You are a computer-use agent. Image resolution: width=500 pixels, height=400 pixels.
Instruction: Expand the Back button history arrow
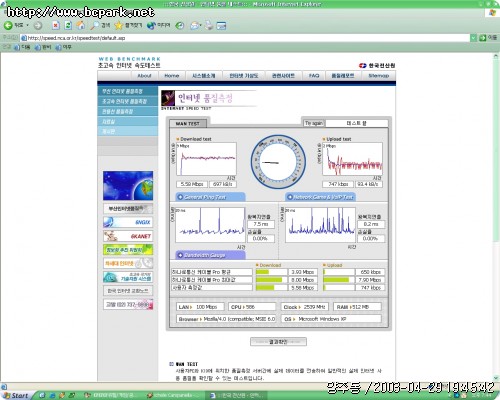(x=27, y=25)
